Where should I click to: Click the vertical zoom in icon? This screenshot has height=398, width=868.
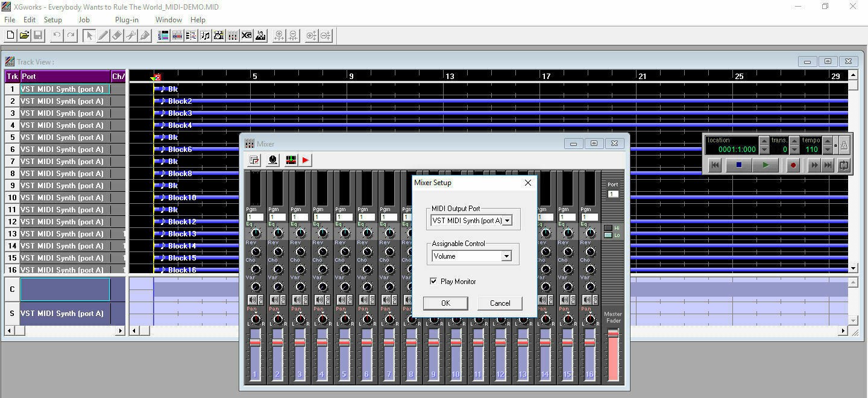point(312,36)
